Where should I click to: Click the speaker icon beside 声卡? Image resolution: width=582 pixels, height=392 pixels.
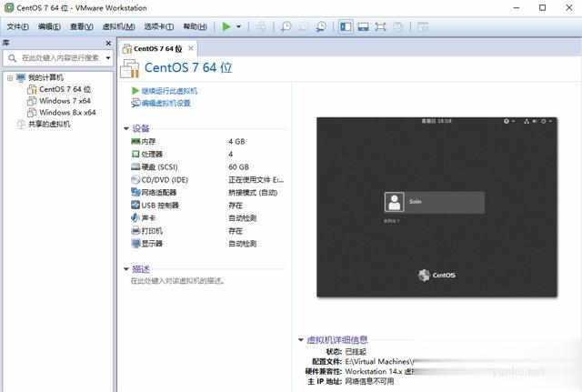[135, 217]
